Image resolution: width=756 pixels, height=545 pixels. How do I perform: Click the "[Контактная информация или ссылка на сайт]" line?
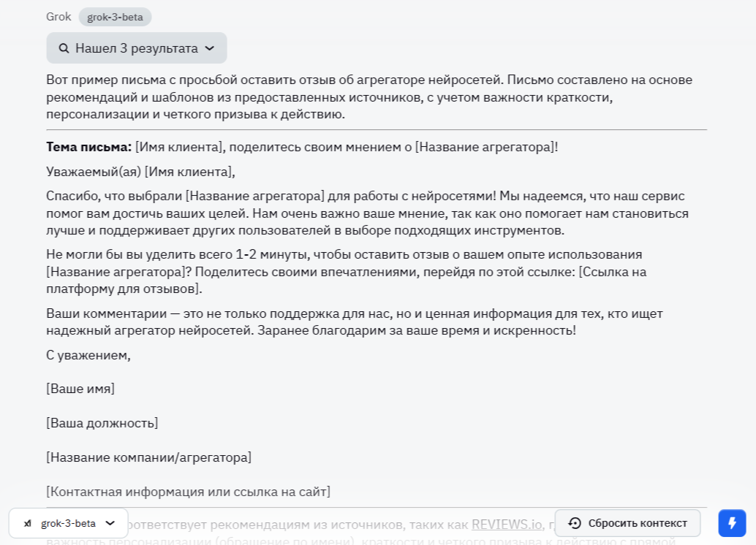(188, 492)
